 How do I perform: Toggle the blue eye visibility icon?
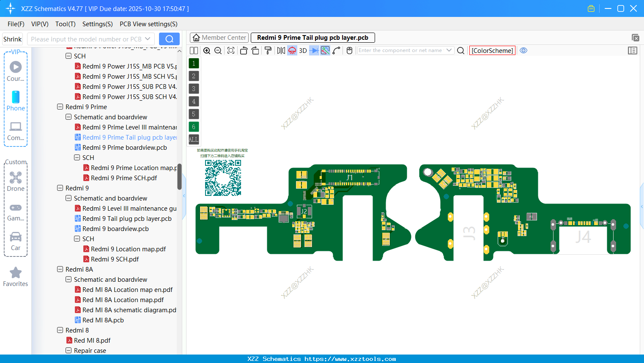(x=523, y=50)
